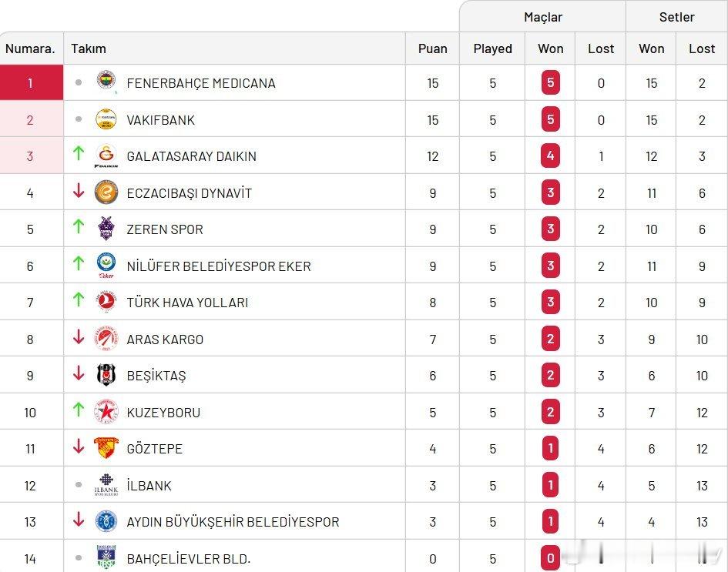Click the Vakıfbank team logo
The height and width of the screenshot is (572, 728).
pos(106,119)
